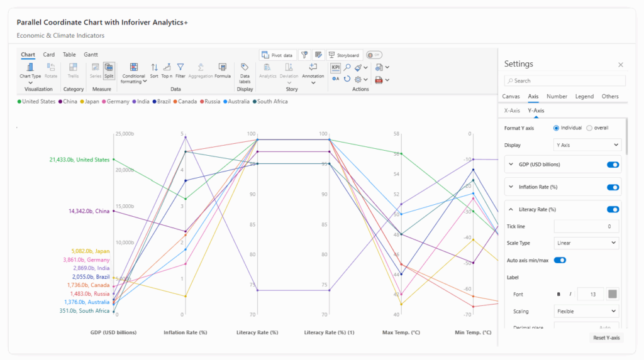Screen dimensions: 644x360
Task: Click the settings gear icon in Actions
Action: (358, 80)
